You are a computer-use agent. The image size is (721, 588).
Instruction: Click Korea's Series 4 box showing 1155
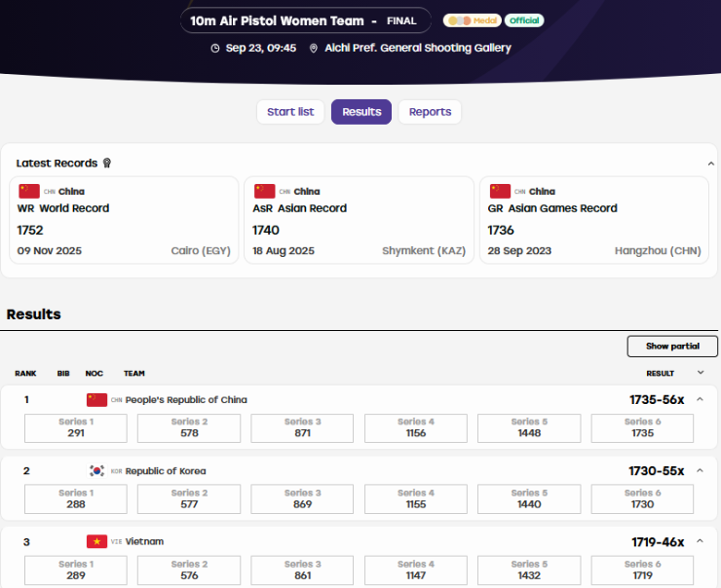tap(416, 498)
